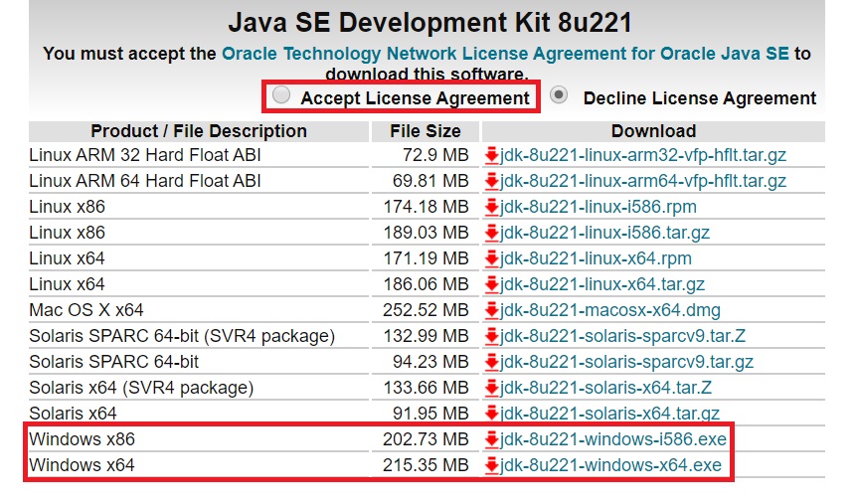
Task: Download jdk-8u221-solaris-sparcv9.tar.Z
Action: tap(622, 336)
